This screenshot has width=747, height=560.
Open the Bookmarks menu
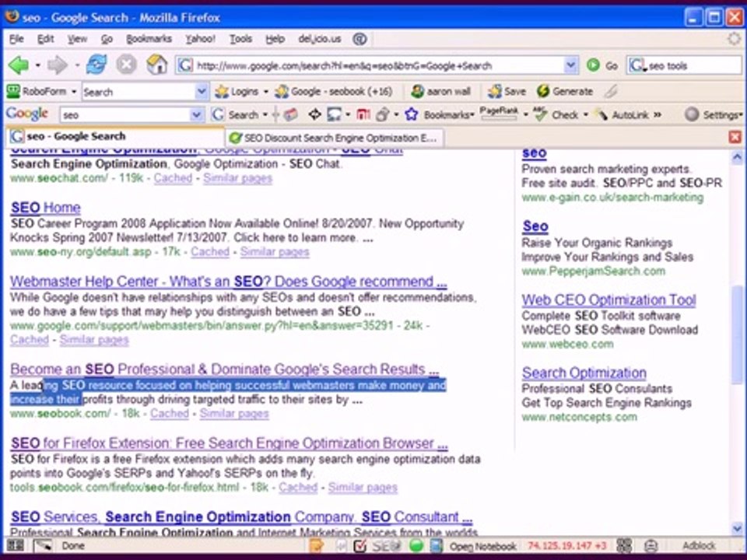(149, 39)
